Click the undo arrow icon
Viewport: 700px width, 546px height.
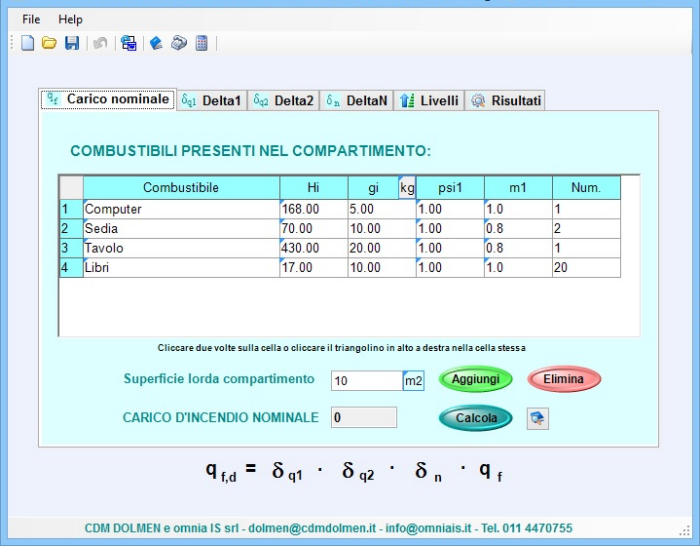pyautogui.click(x=100, y=43)
